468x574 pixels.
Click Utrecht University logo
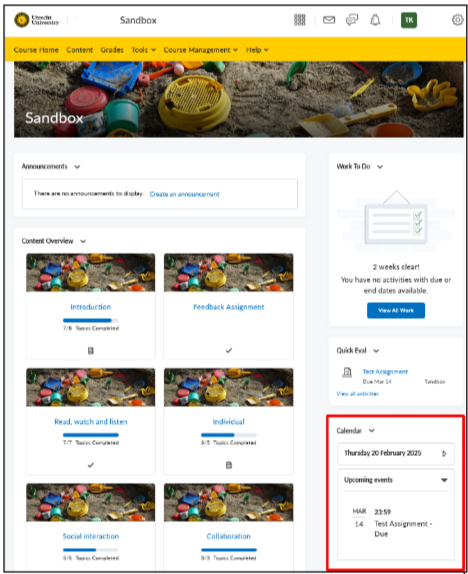[37, 20]
